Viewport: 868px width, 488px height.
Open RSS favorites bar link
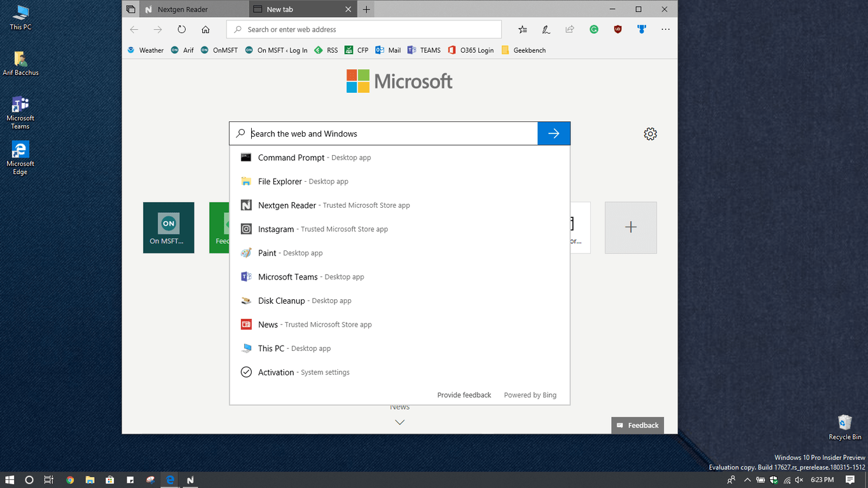[x=326, y=50]
